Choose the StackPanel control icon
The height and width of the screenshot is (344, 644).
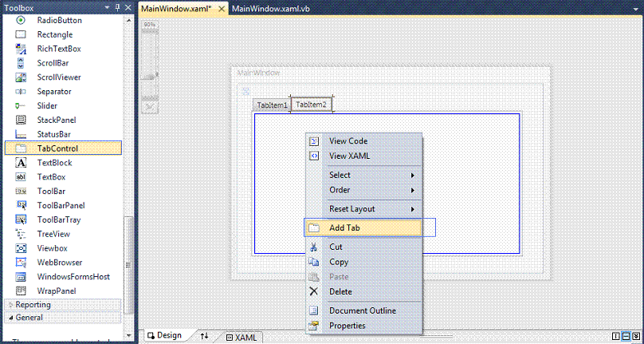(x=21, y=121)
